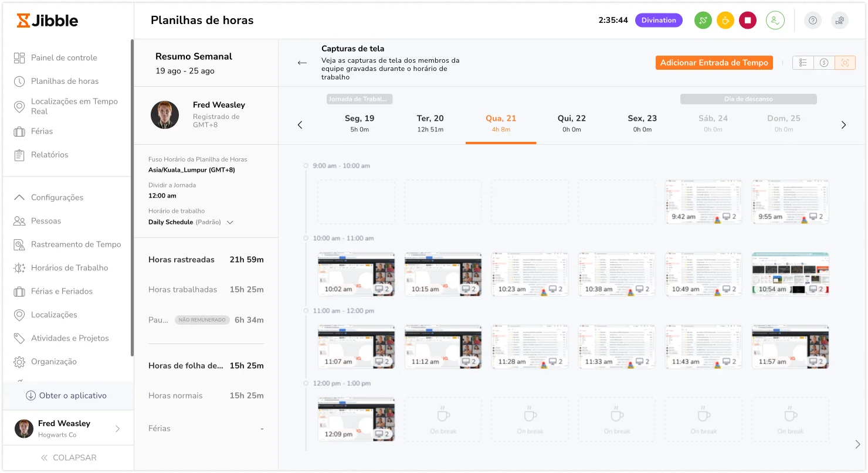Image resolution: width=868 pixels, height=473 pixels.
Task: Click the red clock-out stop button
Action: coord(748,21)
